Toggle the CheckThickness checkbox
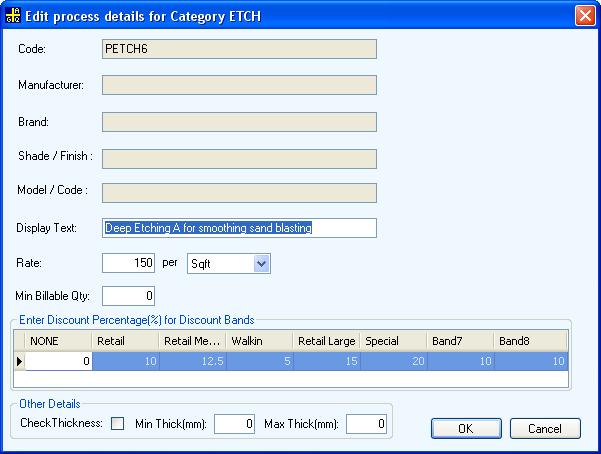Image resolution: width=601 pixels, height=454 pixels. click(x=117, y=424)
